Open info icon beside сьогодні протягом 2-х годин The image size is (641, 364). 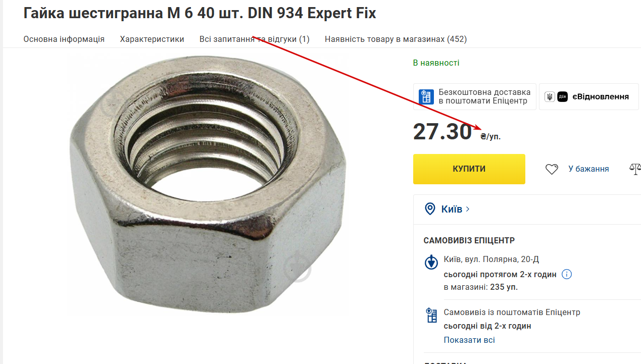[567, 275]
